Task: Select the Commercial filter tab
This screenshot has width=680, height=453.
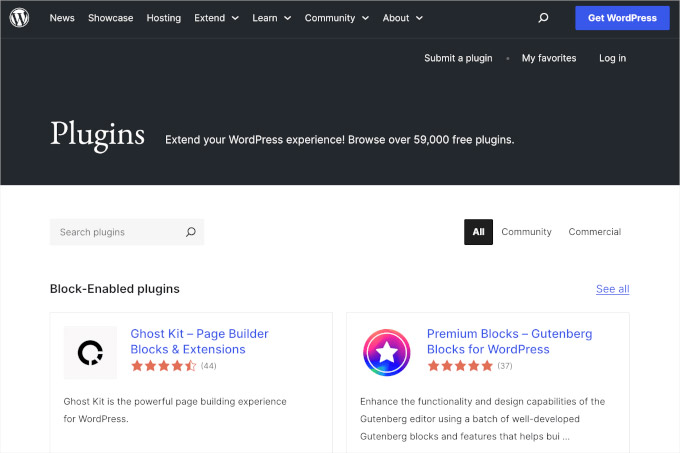Action: pyautogui.click(x=595, y=232)
